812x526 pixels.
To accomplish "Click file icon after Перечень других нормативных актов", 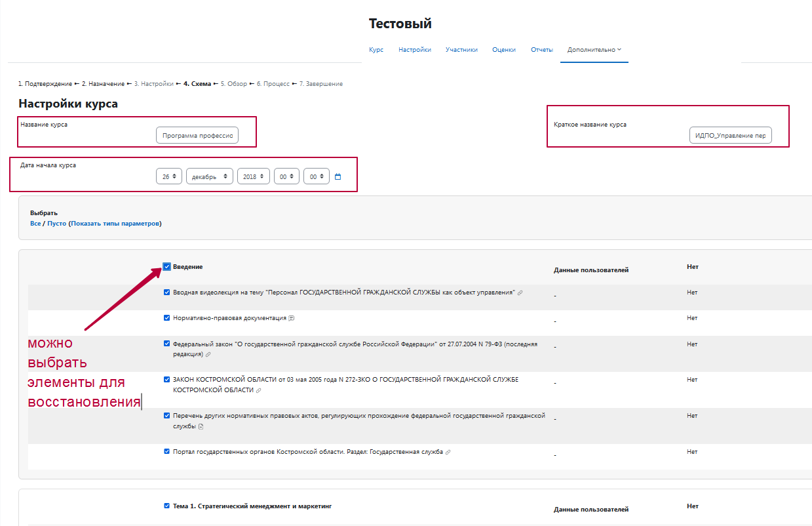I will tap(201, 426).
